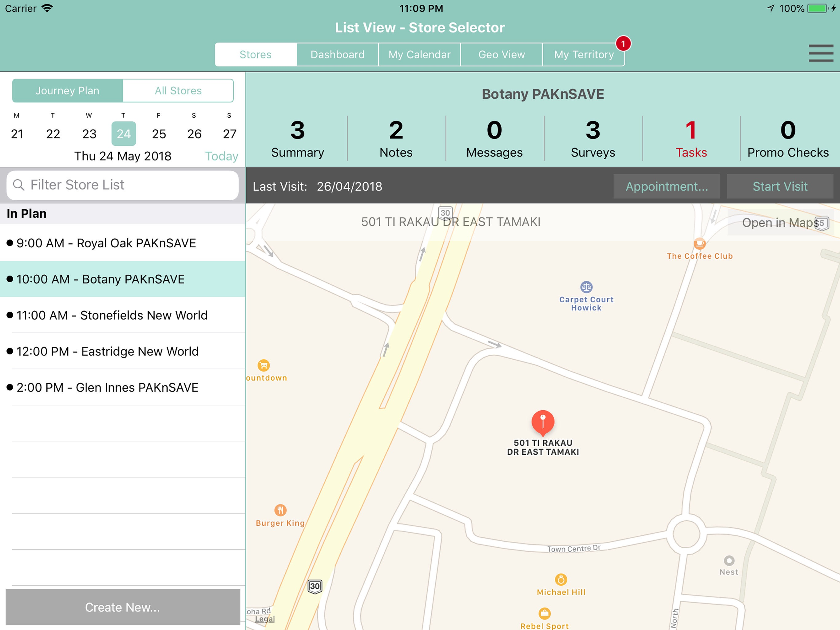This screenshot has width=840, height=630.
Task: Select Friday 25 in the week calendar
Action: (159, 134)
